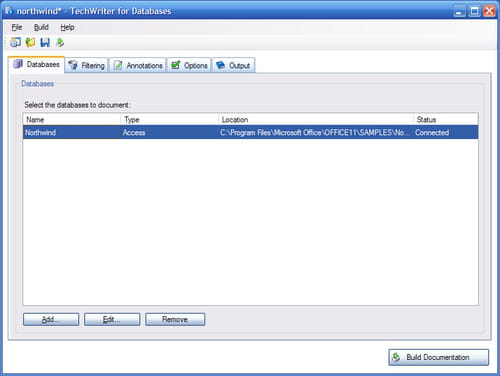
Task: Click the Save project floppy icon
Action: tap(45, 42)
